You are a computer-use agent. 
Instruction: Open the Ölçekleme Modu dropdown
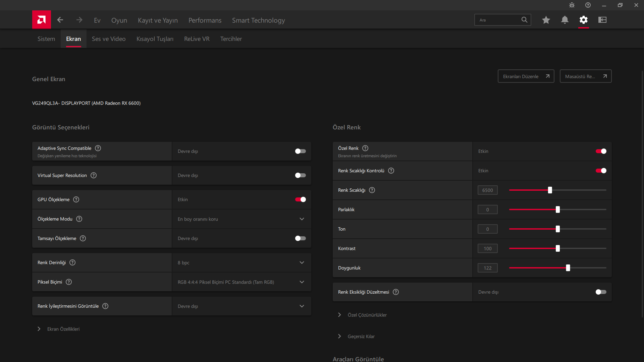(241, 219)
